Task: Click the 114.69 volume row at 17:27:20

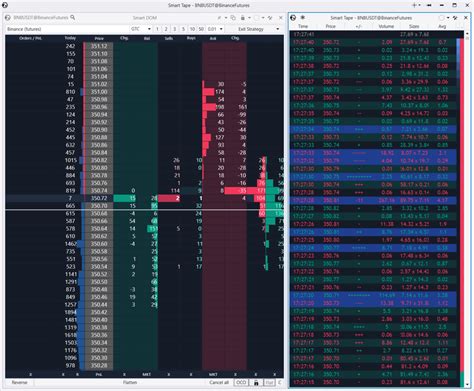Action: pos(373,295)
